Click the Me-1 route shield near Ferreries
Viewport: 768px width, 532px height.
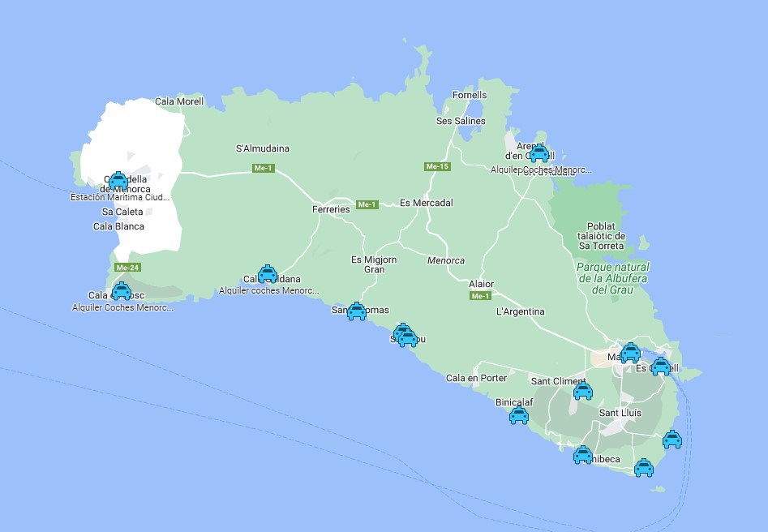[x=367, y=204]
